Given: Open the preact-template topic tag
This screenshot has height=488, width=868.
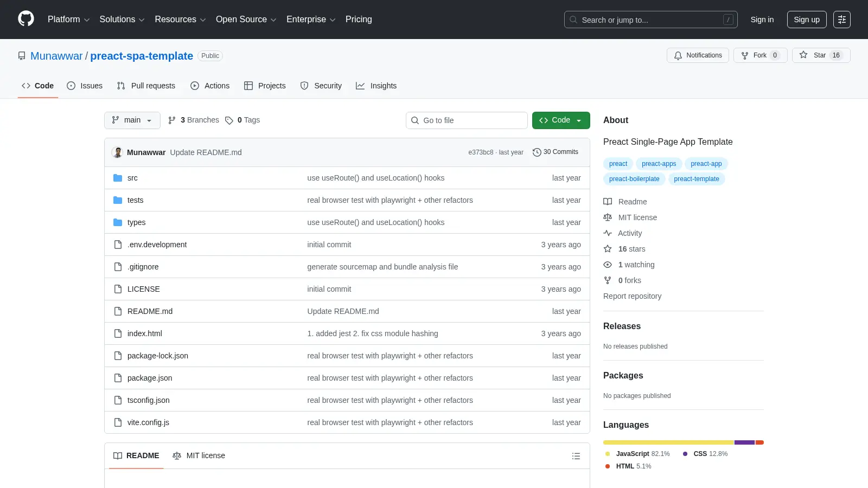Looking at the screenshot, I should (x=697, y=179).
